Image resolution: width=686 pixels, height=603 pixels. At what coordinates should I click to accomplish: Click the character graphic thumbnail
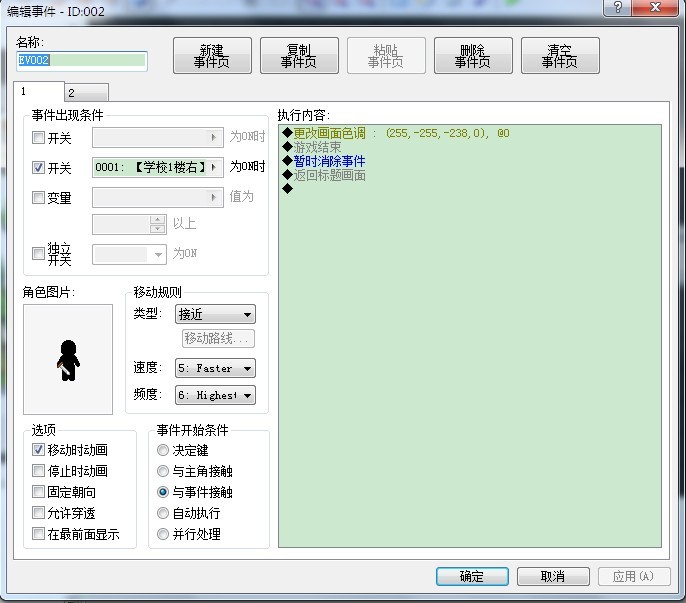point(68,359)
